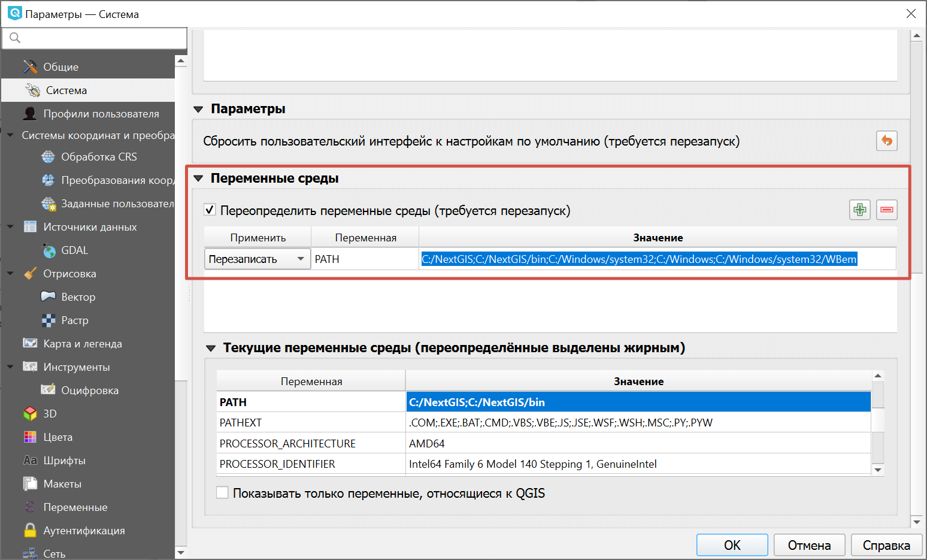This screenshot has width=927, height=560.
Task: Open the Оцифровка digitizing settings icon
Action: pyautogui.click(x=49, y=390)
